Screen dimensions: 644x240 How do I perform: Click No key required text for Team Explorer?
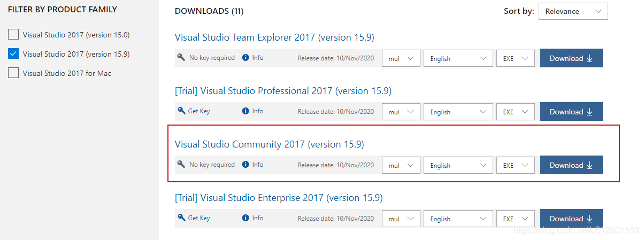click(212, 58)
